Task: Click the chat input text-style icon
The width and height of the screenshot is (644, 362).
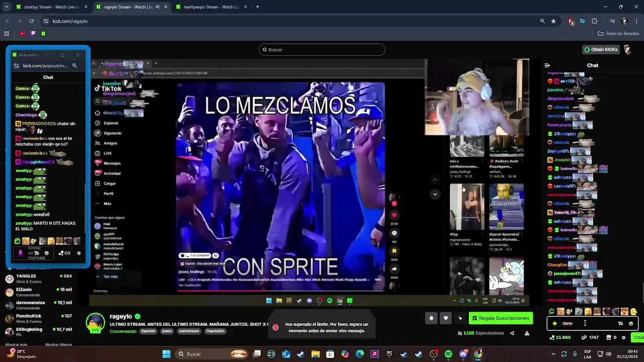Action: point(620,324)
